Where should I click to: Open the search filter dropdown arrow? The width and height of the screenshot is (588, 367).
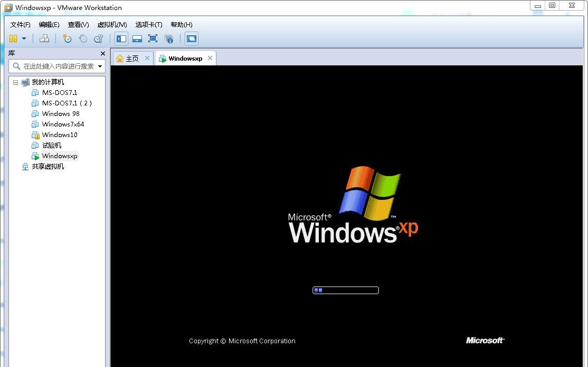point(100,66)
